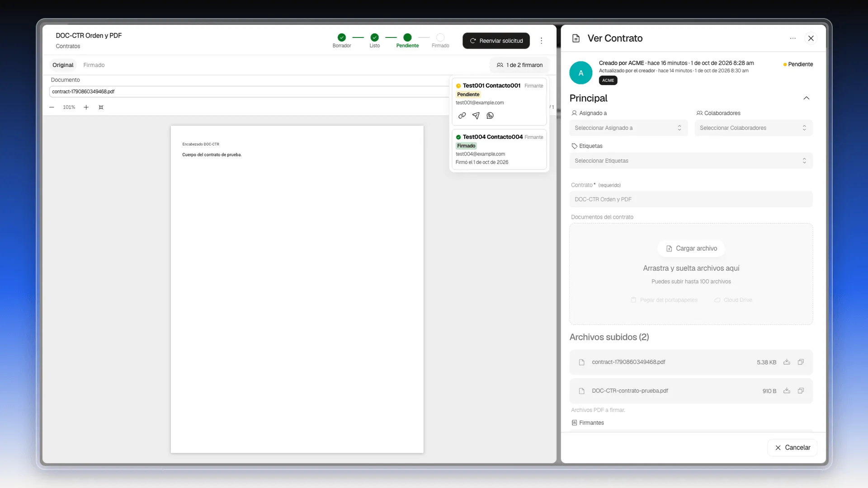Image resolution: width=868 pixels, height=488 pixels.
Task: Collapse the Principal section
Action: (x=806, y=98)
